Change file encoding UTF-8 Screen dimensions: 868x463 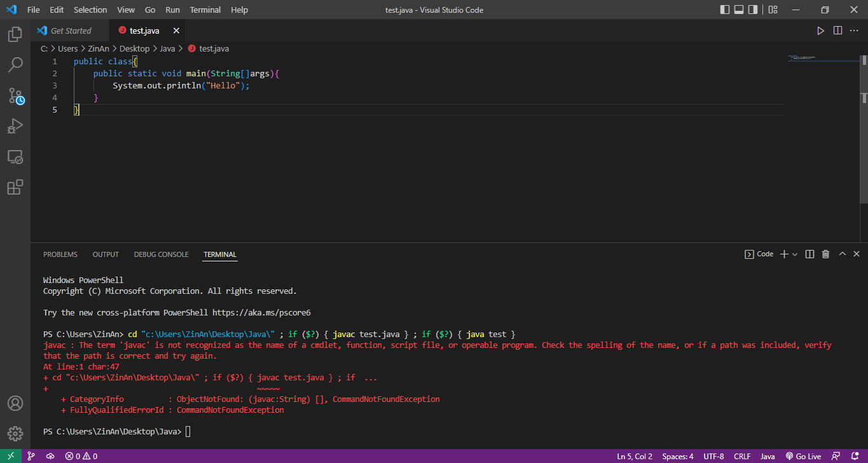pyautogui.click(x=713, y=456)
